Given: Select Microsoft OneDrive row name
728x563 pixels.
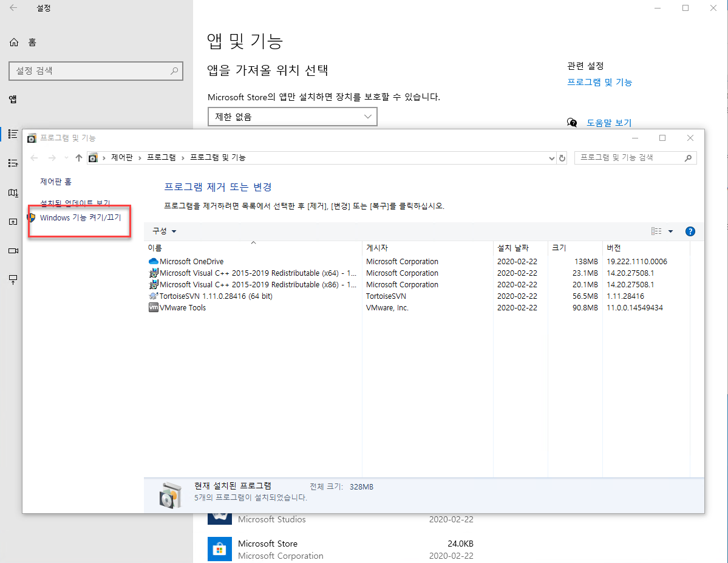Looking at the screenshot, I should click(x=191, y=262).
